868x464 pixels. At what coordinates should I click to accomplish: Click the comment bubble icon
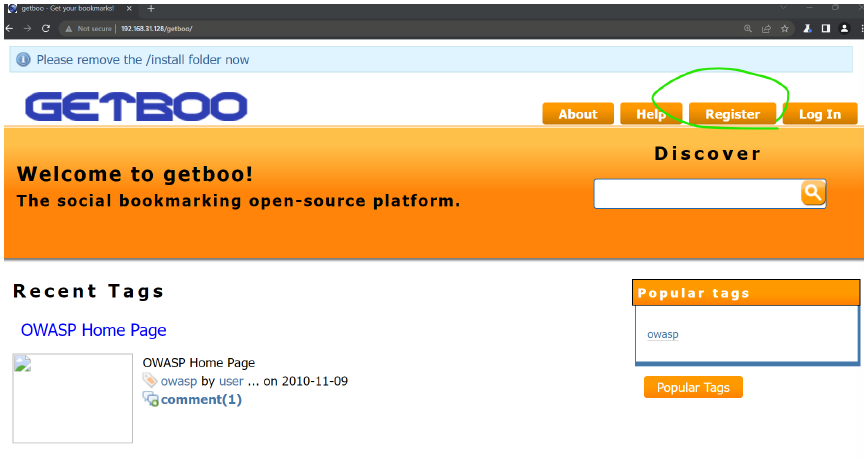click(151, 399)
